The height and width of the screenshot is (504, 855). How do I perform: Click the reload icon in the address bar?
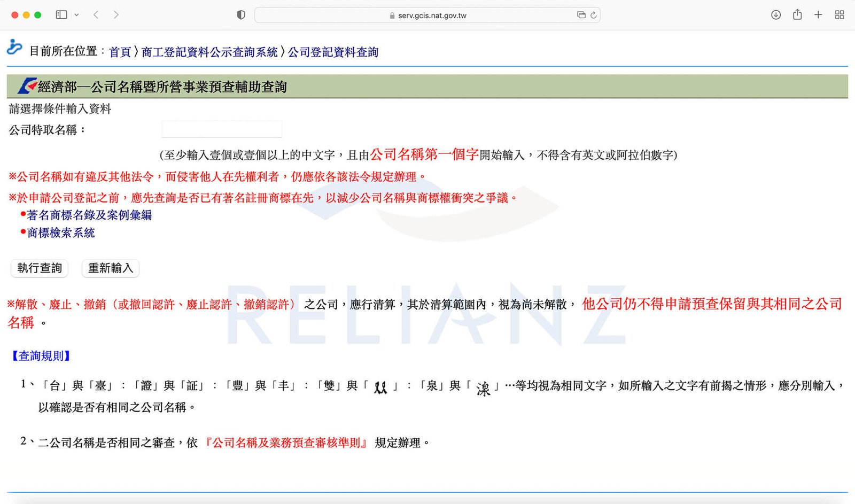click(x=593, y=15)
